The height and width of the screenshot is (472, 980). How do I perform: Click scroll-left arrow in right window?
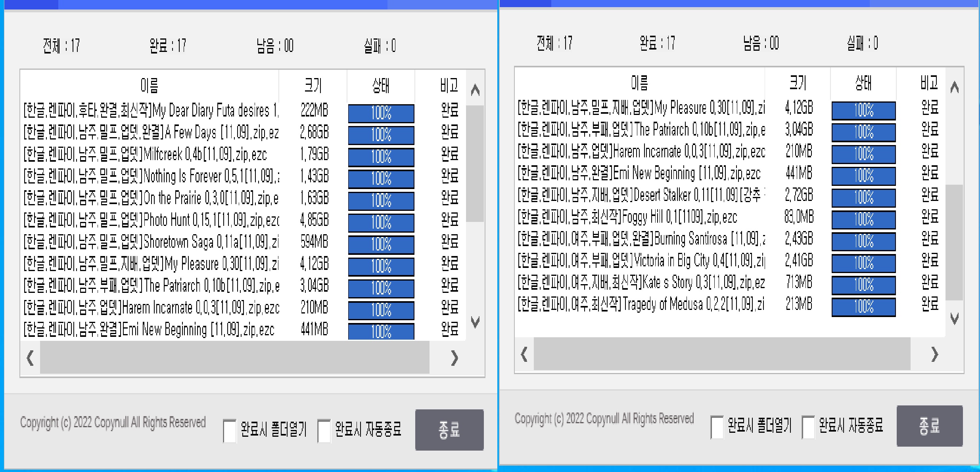(524, 354)
